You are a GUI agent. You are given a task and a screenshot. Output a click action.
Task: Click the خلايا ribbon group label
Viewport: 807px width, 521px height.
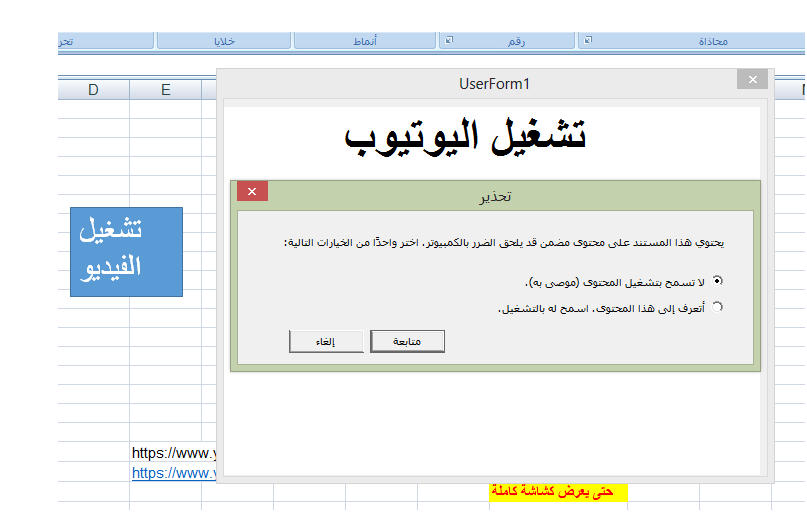(224, 41)
